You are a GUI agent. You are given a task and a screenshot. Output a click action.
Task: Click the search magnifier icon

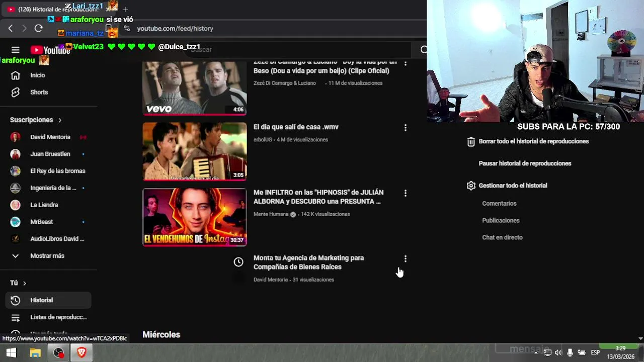423,50
